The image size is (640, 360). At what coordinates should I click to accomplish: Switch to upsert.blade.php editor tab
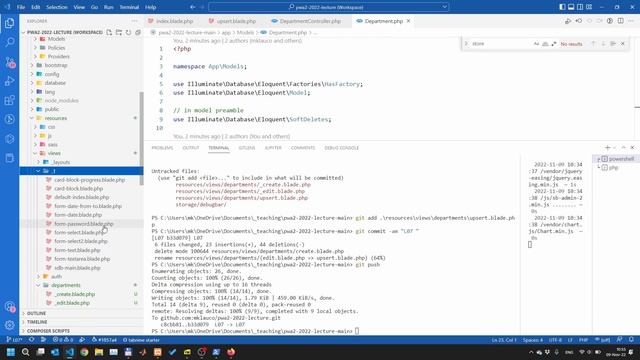pyautogui.click(x=236, y=21)
